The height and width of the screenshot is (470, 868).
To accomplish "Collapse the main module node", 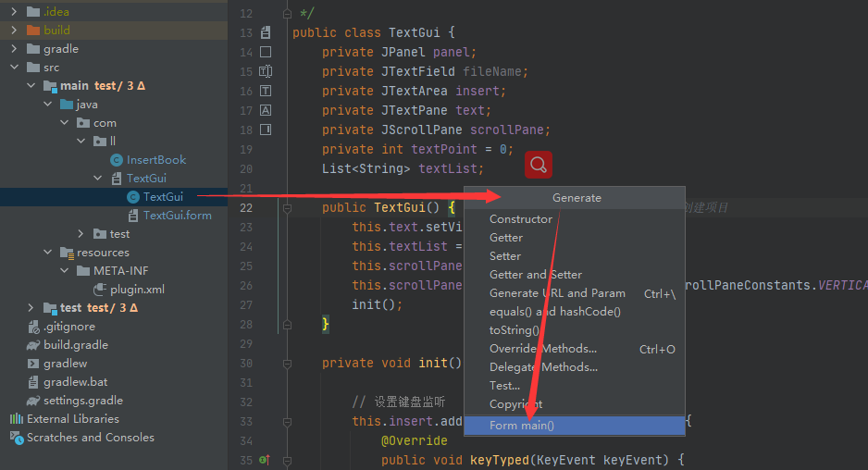I will [31, 86].
